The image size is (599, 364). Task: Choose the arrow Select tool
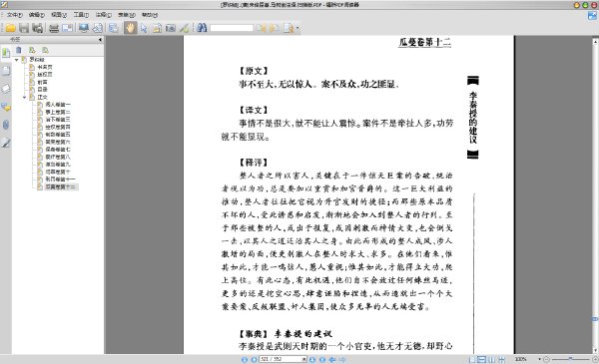coord(144,28)
